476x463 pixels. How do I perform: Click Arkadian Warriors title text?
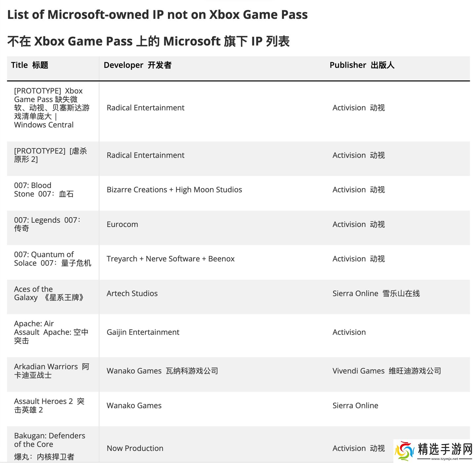pos(52,371)
